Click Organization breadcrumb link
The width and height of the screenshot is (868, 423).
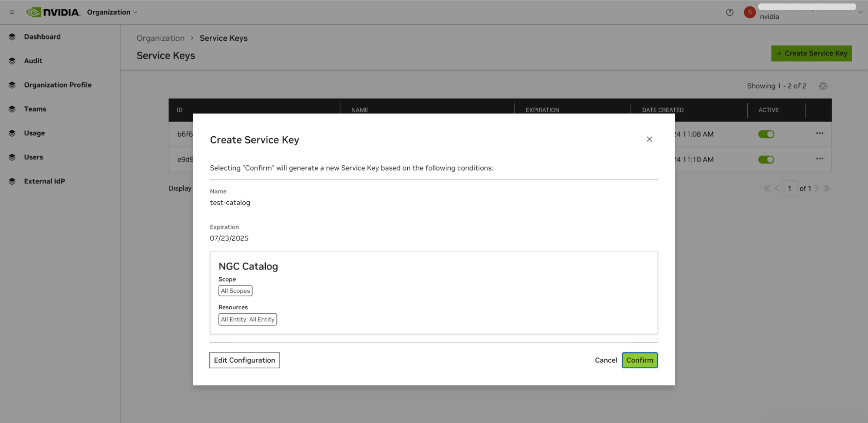pos(160,38)
